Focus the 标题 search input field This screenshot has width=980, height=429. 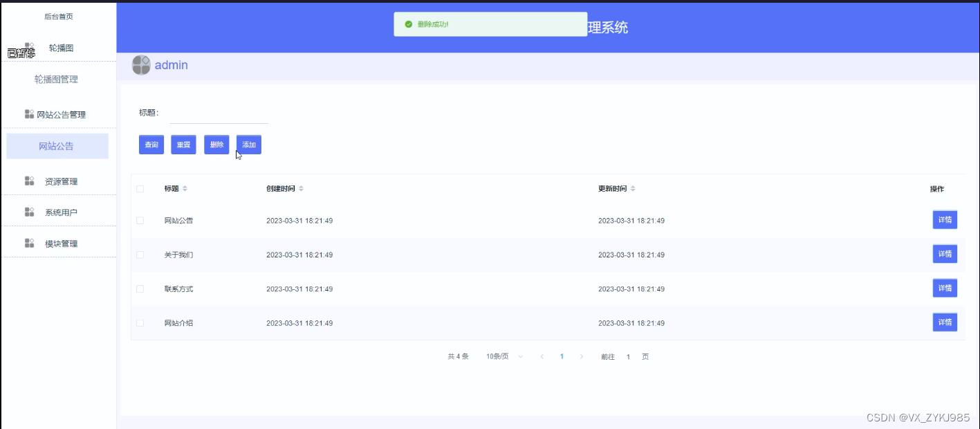[x=219, y=113]
